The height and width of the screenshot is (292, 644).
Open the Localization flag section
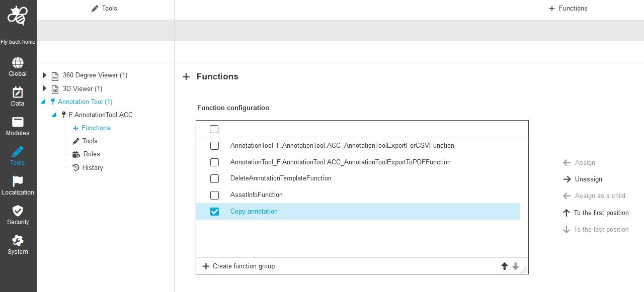(18, 186)
